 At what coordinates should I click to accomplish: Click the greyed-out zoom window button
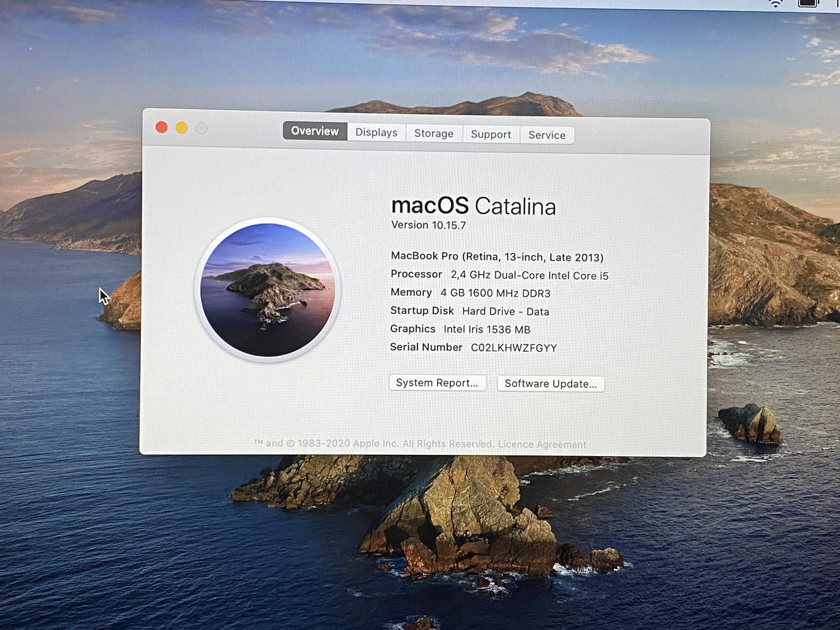(x=202, y=129)
